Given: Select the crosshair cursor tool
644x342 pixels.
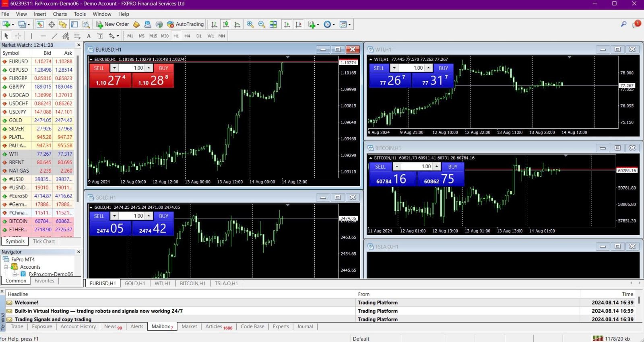Looking at the screenshot, I should (x=18, y=36).
